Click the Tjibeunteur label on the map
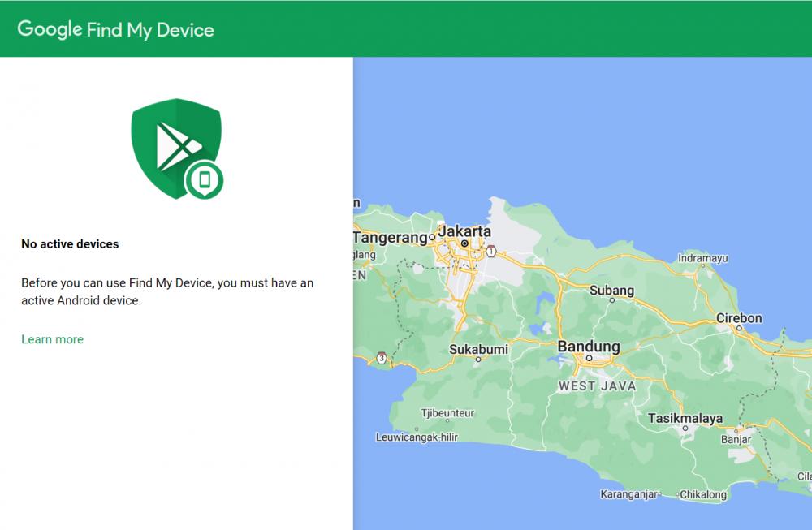 pos(447,413)
